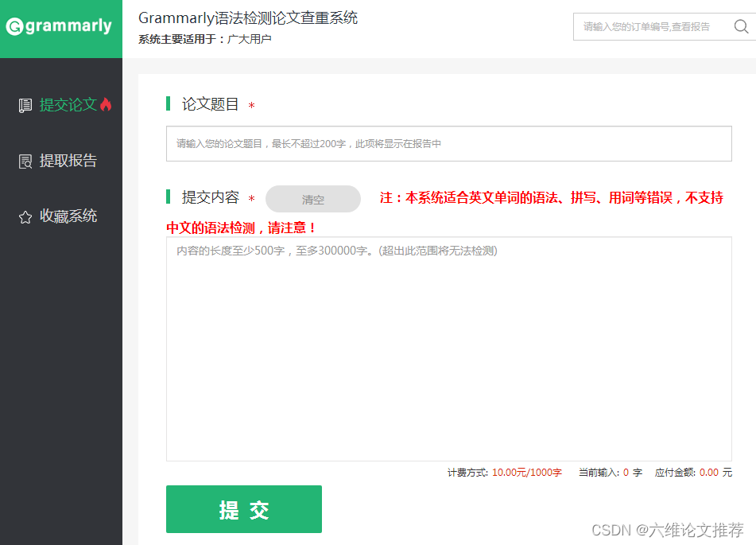Click the Grammarly语法检测论文查重系统 heading
This screenshot has height=545, width=756.
248,18
